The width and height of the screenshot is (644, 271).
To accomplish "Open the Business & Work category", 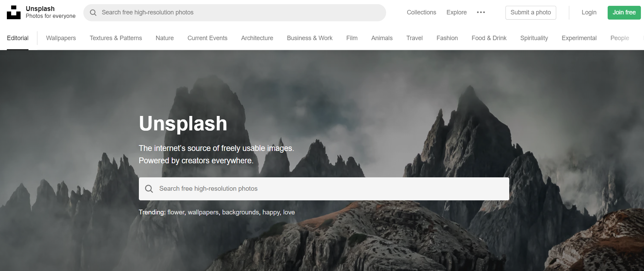I will coord(310,38).
